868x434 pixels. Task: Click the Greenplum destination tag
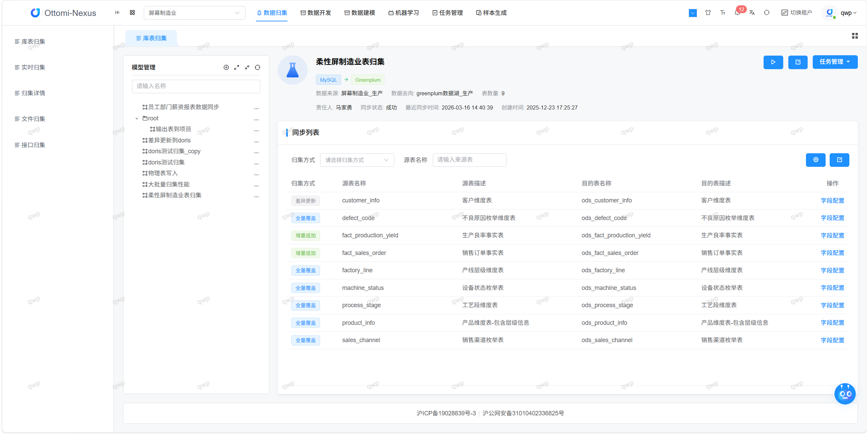(x=368, y=80)
